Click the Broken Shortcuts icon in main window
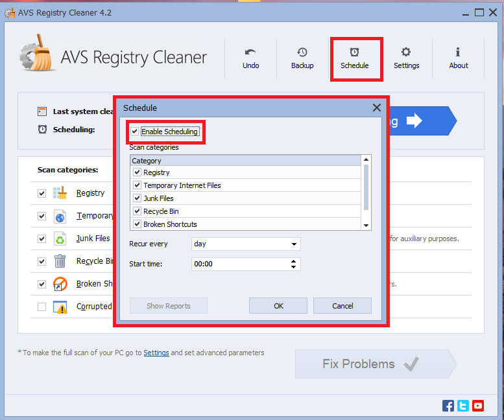 pyautogui.click(x=60, y=284)
